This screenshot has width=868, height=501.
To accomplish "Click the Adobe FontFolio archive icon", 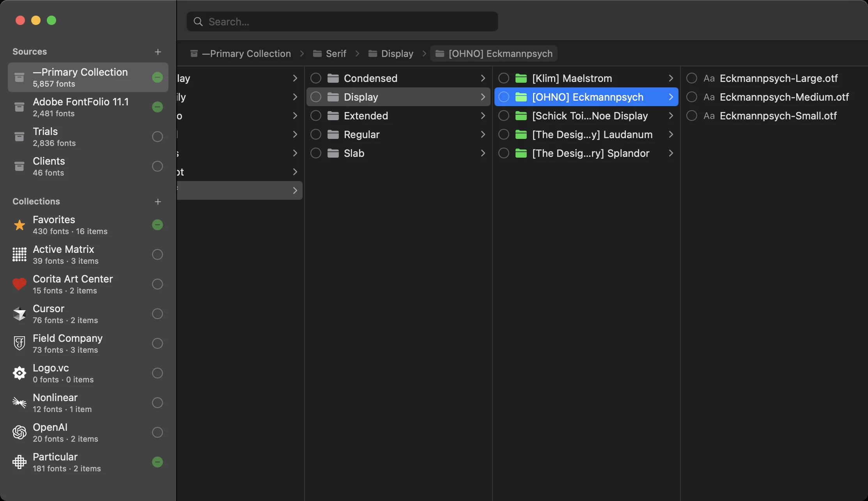I will click(19, 107).
